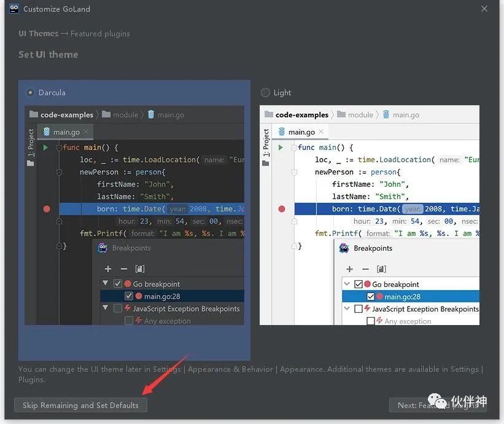Viewport: 504px width, 424px height.
Task: Click green run arrow in Darcula preview
Action: (45, 147)
